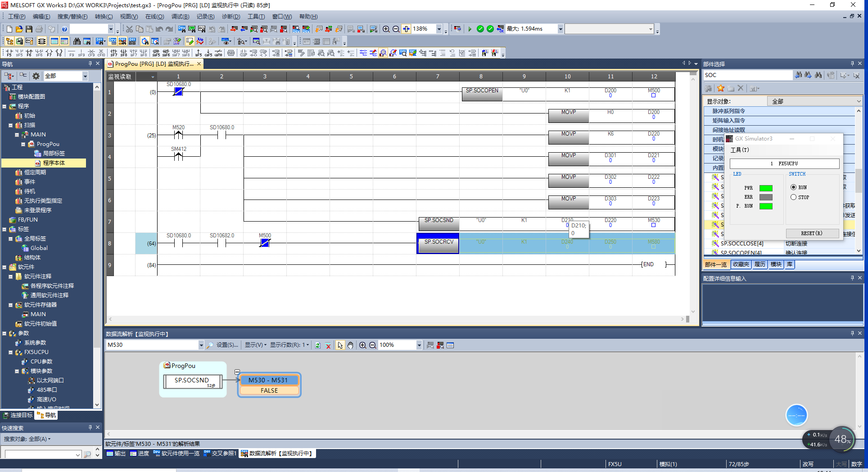Open the M530 device dropdown arrow

coord(201,345)
